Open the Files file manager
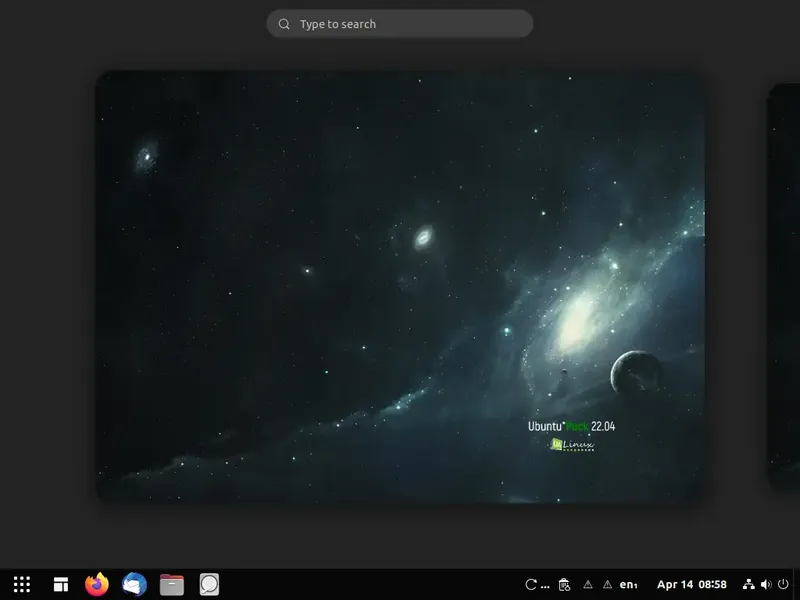 click(171, 584)
